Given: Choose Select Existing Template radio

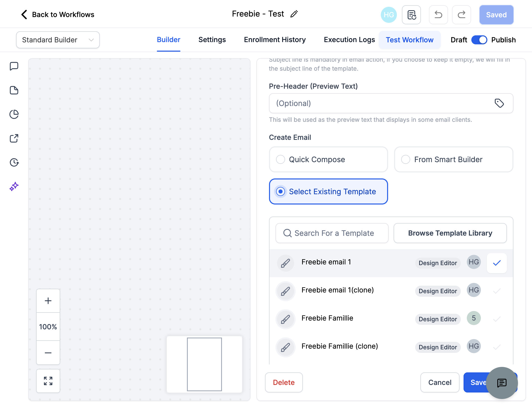Looking at the screenshot, I should click(x=328, y=191).
